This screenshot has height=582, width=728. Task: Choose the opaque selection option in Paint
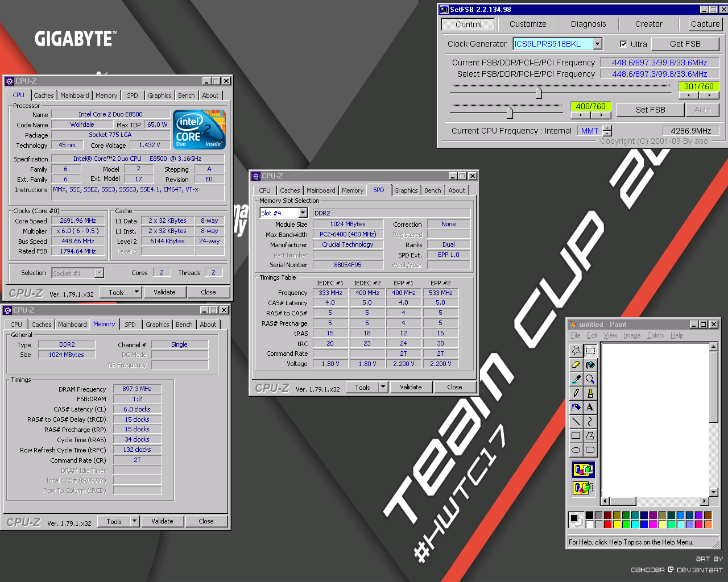point(583,470)
